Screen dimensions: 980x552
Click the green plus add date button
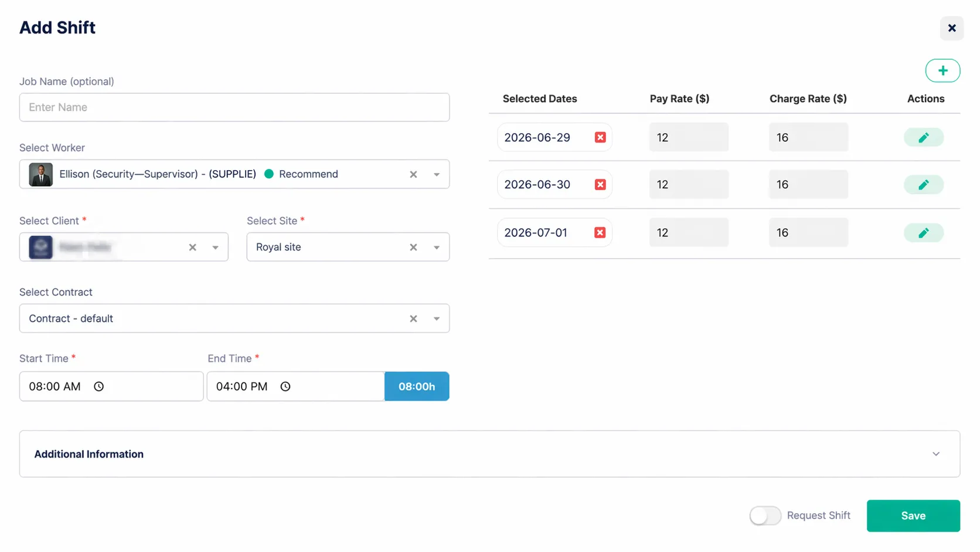(942, 71)
